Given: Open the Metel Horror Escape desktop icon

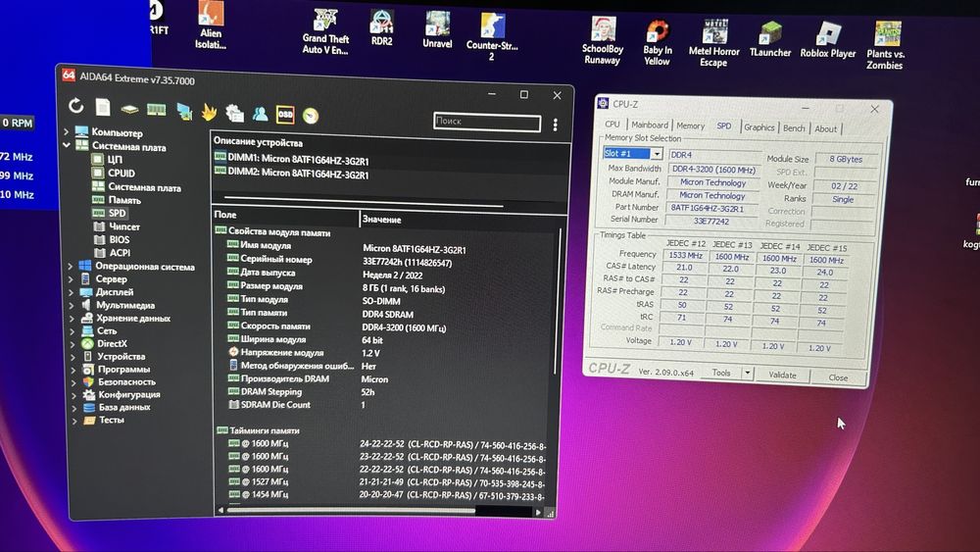Looking at the screenshot, I should (713, 43).
